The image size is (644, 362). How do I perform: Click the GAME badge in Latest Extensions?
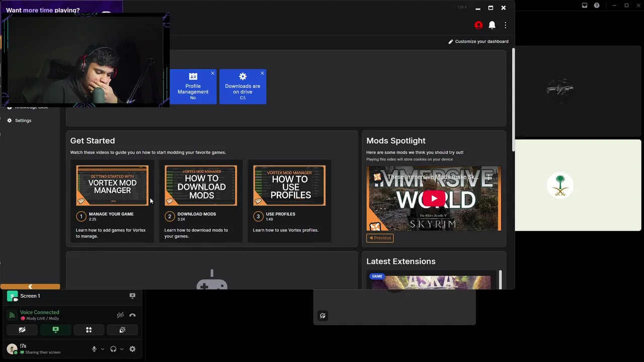(x=377, y=276)
